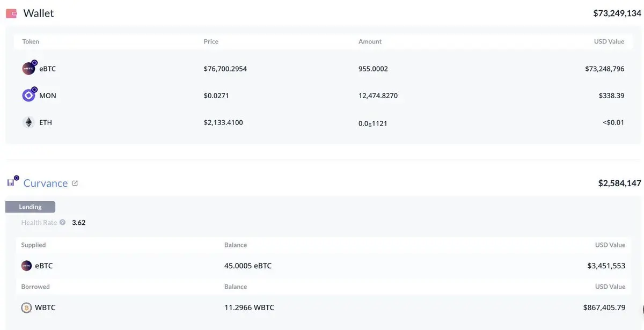Click the supplied eBTC token name
This screenshot has height=330, width=644.
(44, 266)
